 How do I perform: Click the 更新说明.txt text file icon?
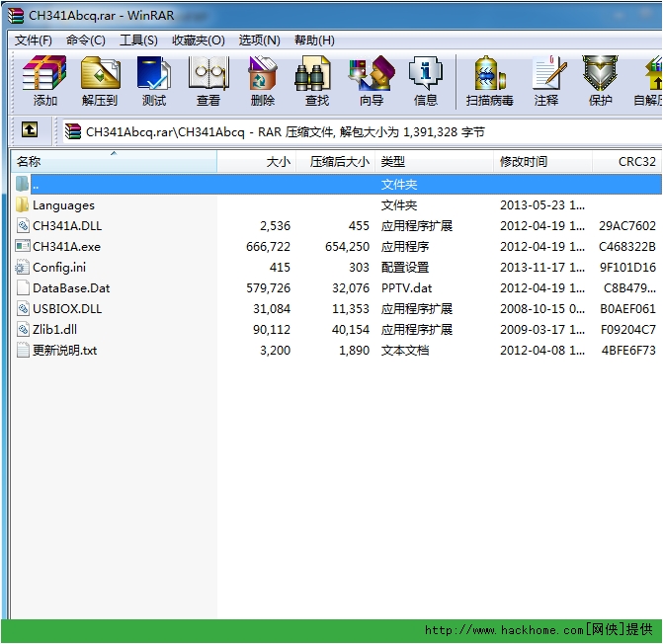23,350
